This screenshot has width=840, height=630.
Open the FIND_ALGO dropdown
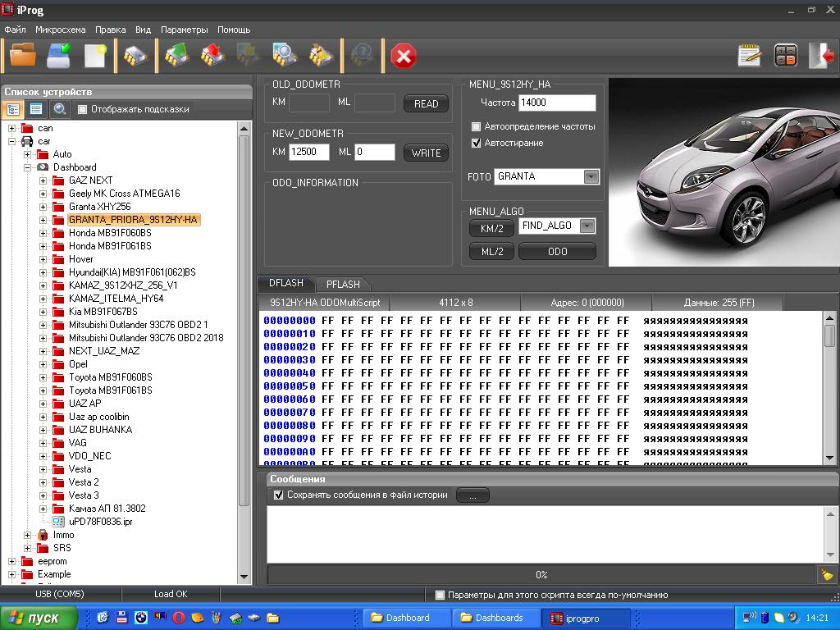pyautogui.click(x=587, y=226)
